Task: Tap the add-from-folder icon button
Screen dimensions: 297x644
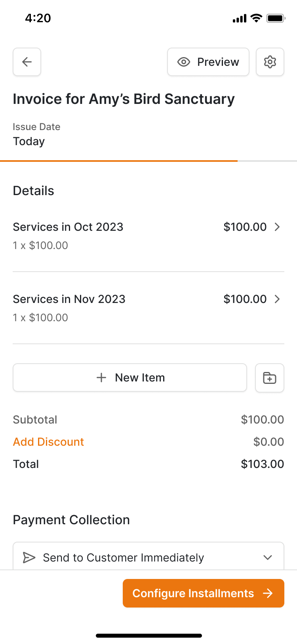Action: coord(270,378)
